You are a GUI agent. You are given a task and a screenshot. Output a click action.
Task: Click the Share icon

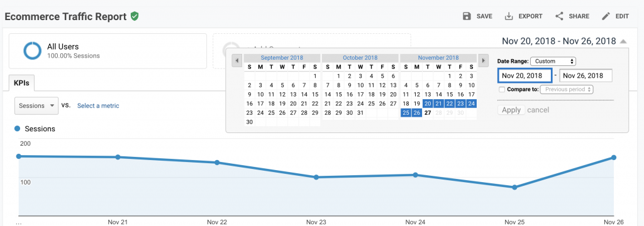559,16
